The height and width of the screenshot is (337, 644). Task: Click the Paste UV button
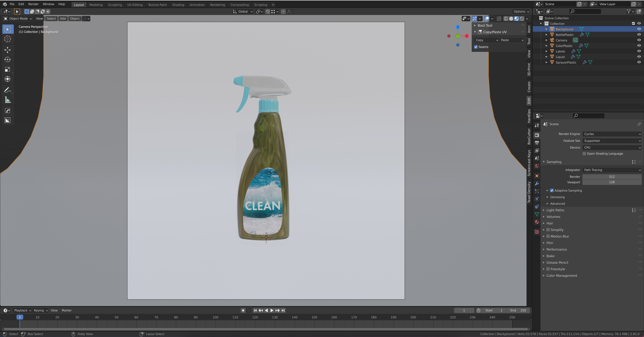[512, 40]
